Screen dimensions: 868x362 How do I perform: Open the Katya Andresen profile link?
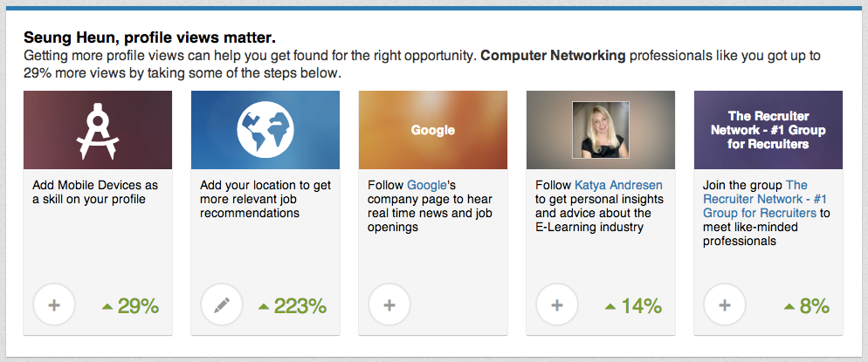click(618, 185)
